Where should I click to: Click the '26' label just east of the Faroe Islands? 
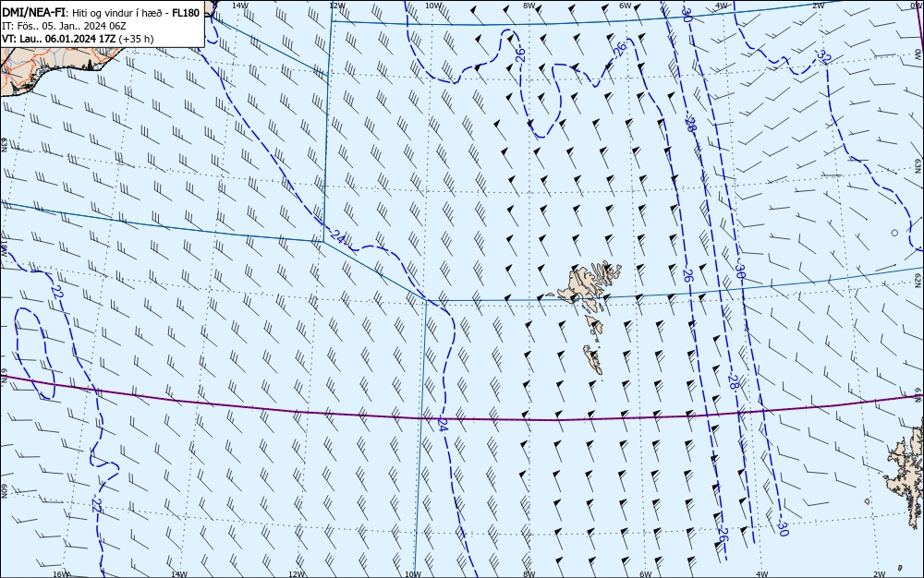coord(687,275)
